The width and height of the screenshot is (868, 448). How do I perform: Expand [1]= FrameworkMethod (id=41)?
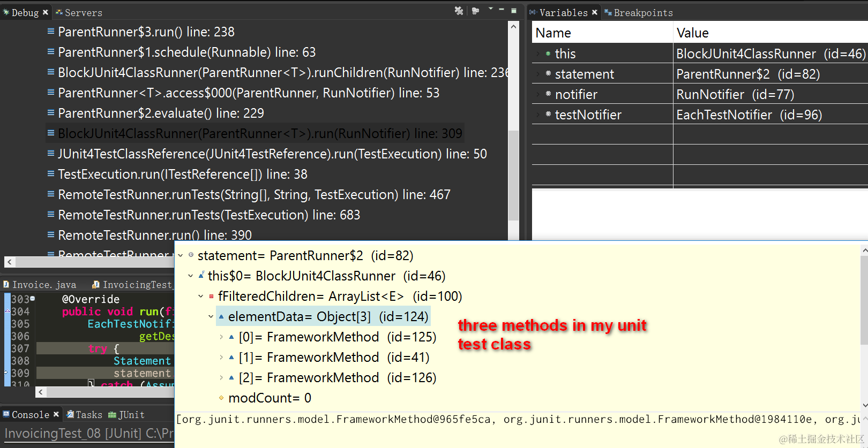221,358
